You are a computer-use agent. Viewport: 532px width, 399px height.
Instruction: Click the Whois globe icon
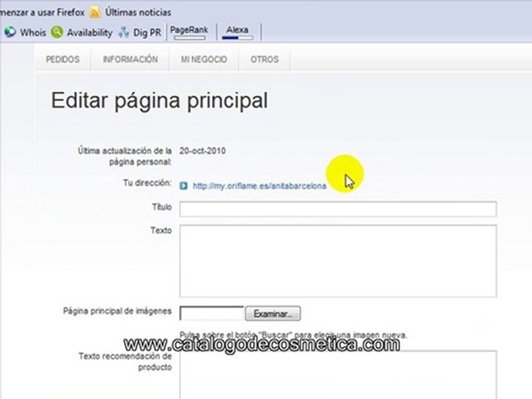point(10,32)
